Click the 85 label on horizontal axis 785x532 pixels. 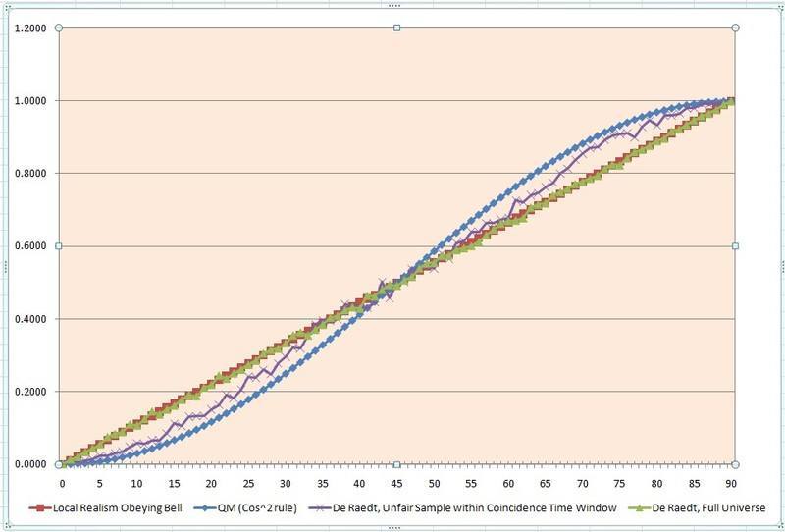[x=695, y=484]
